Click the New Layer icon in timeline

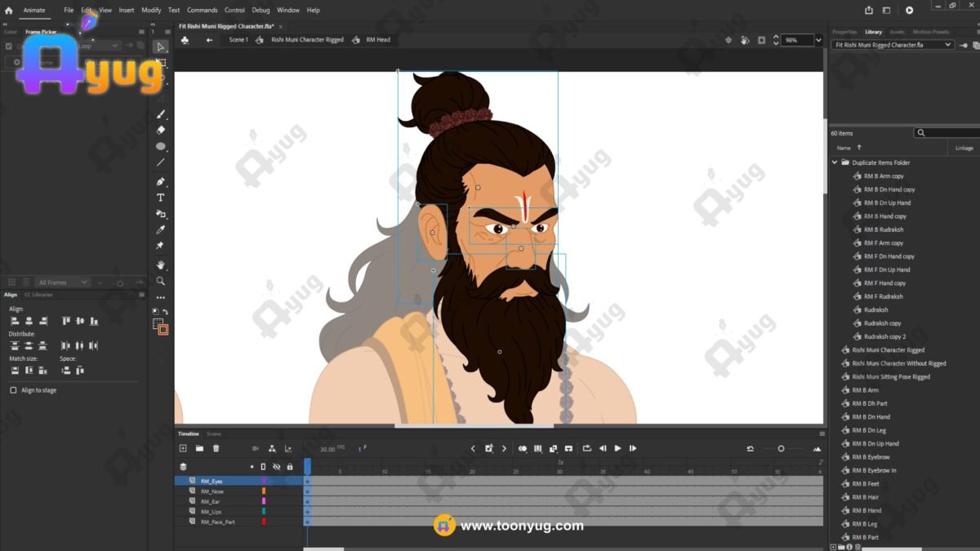coord(183,448)
